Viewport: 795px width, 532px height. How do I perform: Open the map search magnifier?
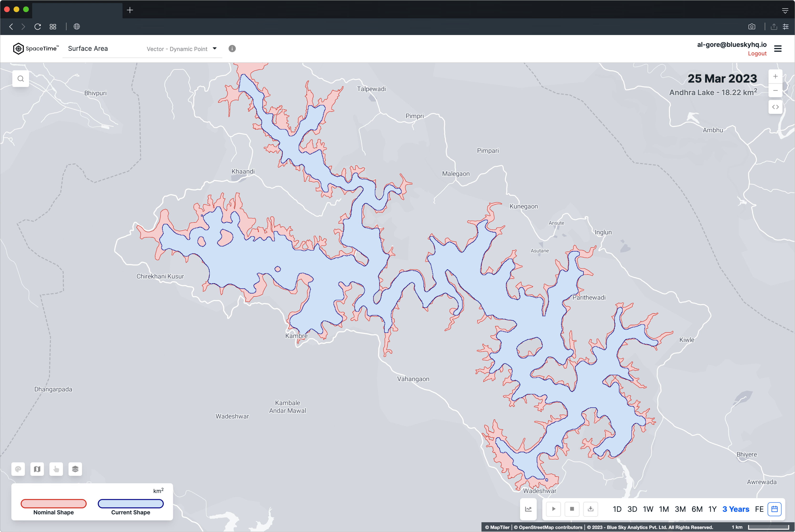click(21, 79)
